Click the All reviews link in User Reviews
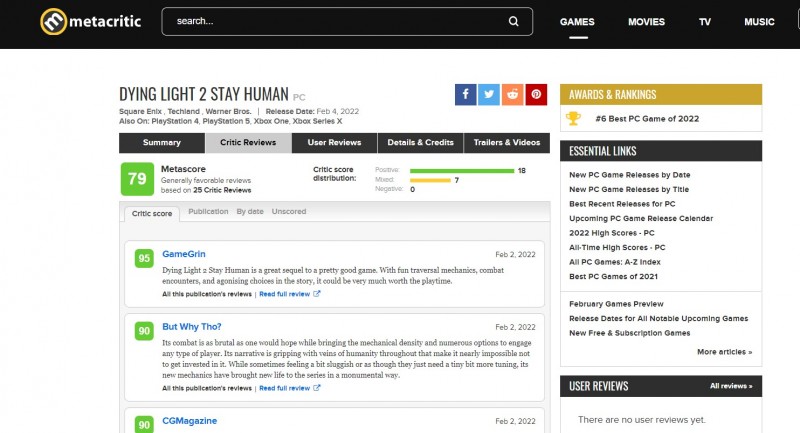 point(731,385)
